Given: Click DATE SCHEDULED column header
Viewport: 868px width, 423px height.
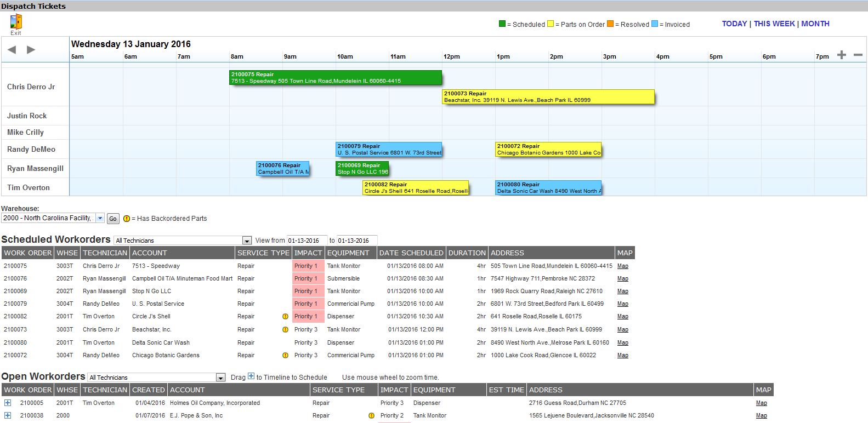Looking at the screenshot, I should tap(411, 253).
